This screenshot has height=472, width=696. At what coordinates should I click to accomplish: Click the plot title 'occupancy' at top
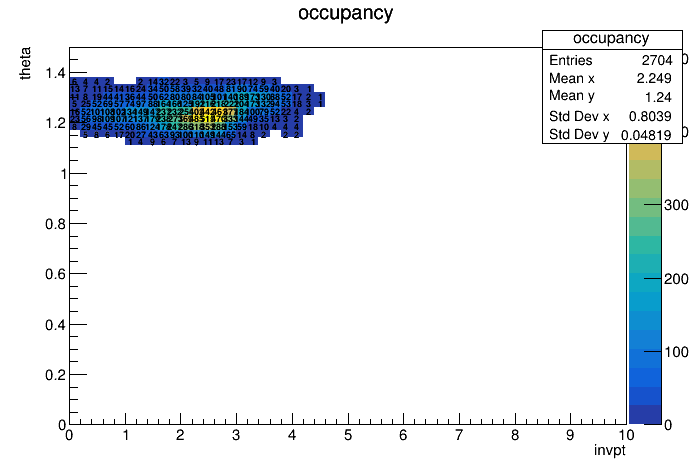coord(345,13)
